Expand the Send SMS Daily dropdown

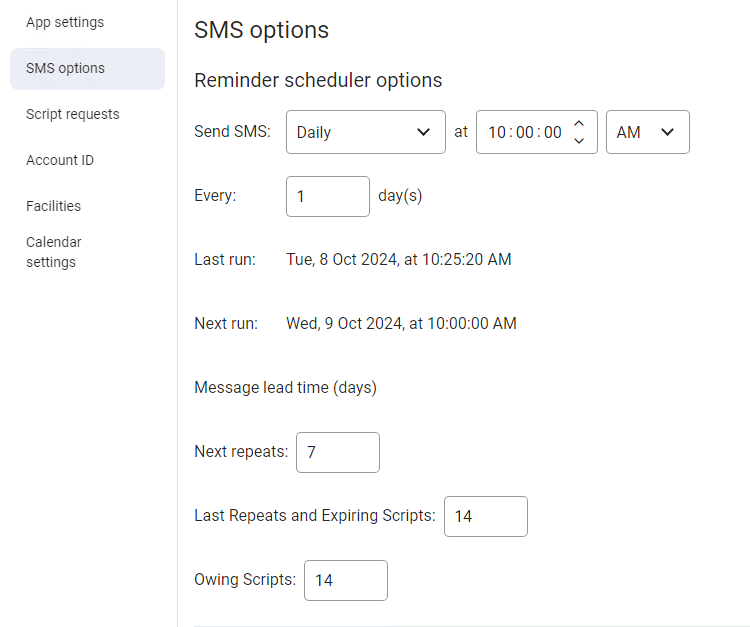tap(366, 132)
